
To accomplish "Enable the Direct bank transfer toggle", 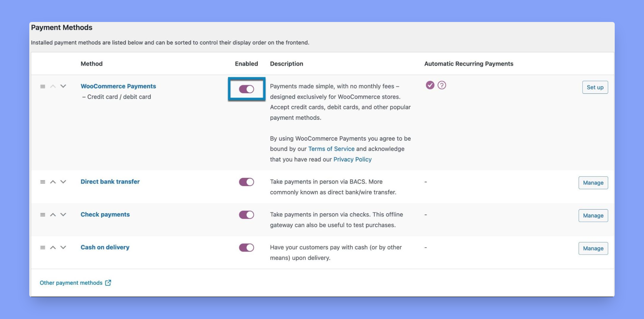I will click(x=247, y=182).
